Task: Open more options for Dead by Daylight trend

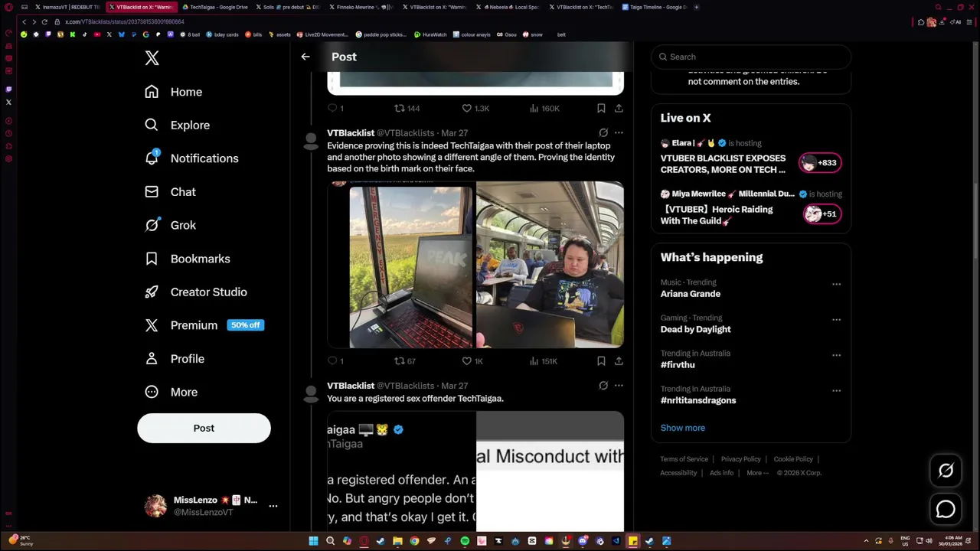Action: pyautogui.click(x=836, y=320)
